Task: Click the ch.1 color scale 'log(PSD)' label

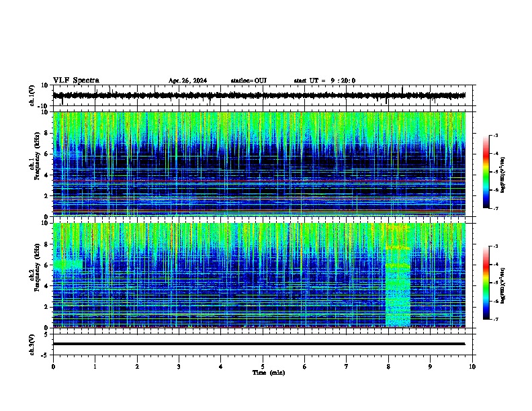Action: point(502,175)
